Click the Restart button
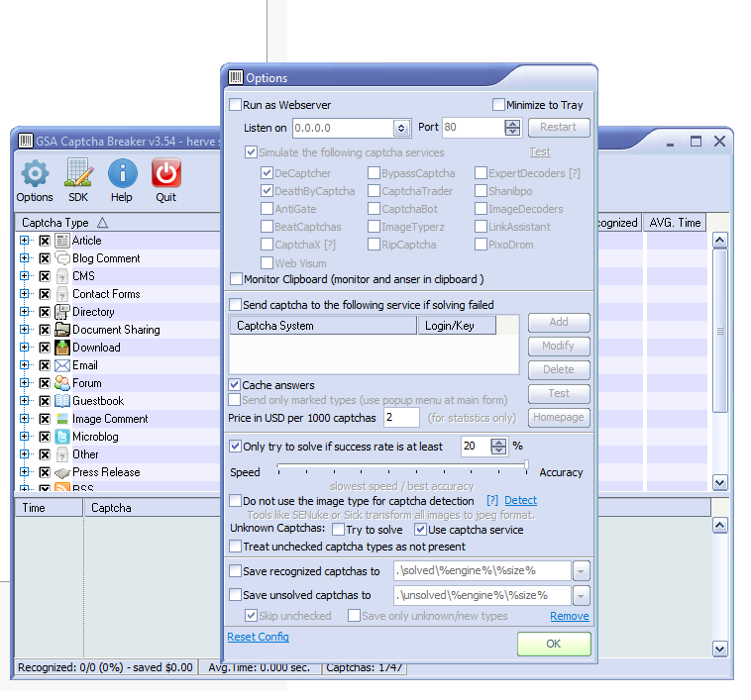 (x=559, y=128)
